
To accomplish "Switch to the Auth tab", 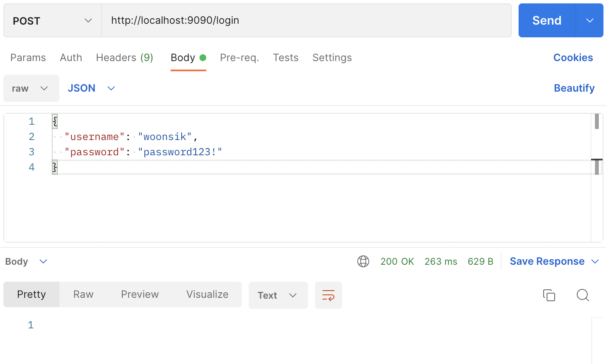I will click(71, 58).
